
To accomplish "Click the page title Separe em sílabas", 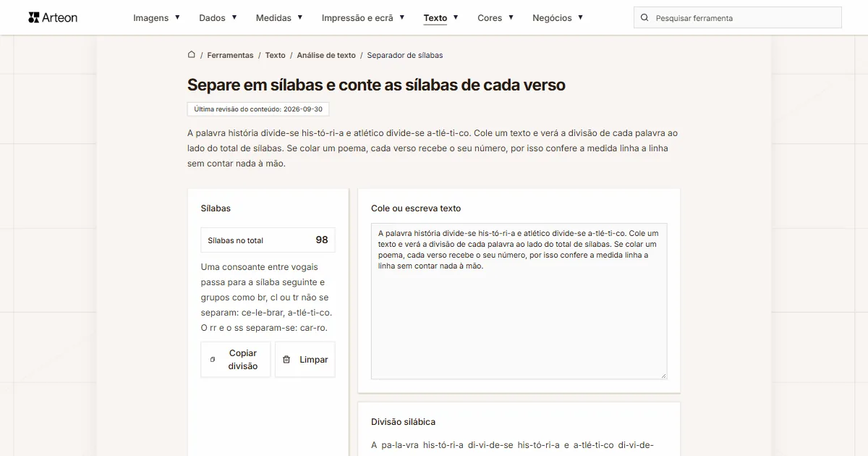I will point(376,85).
